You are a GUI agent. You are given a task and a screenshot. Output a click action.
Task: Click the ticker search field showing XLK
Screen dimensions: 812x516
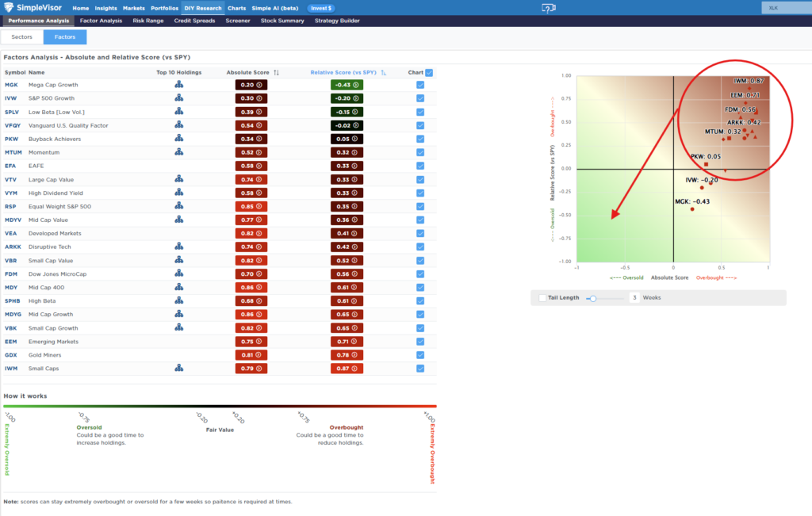[783, 8]
